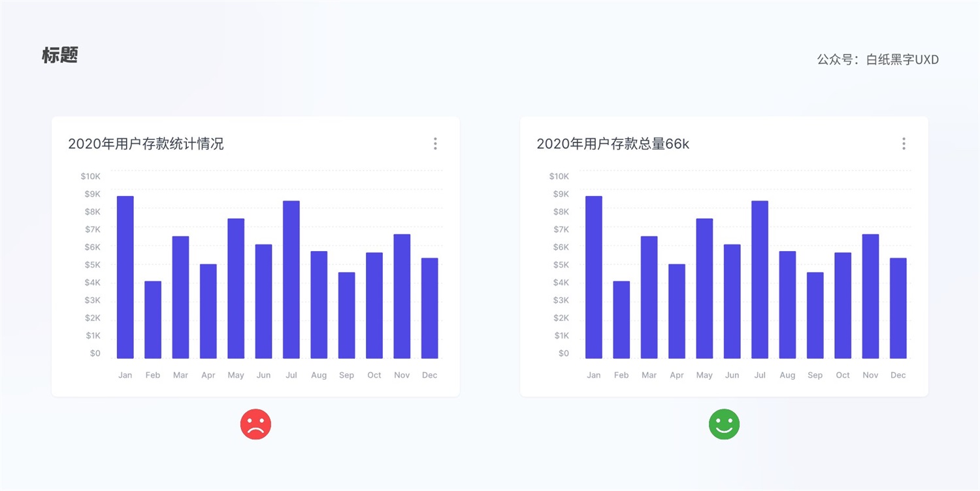
Task: Open the more-options menu on the 2020年用户存款统计情况 card
Action: (x=435, y=144)
